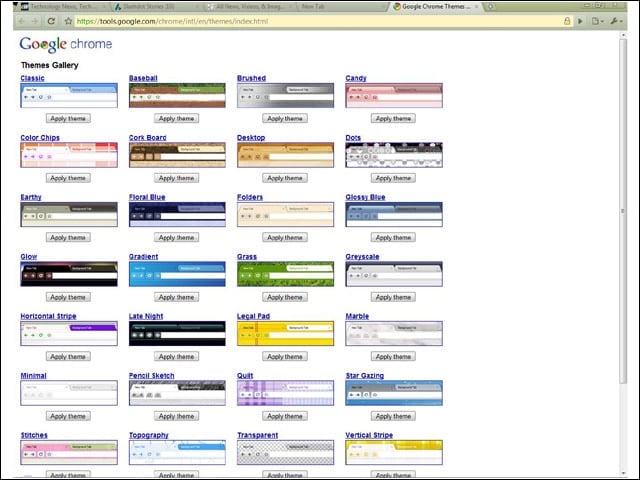This screenshot has height=480, width=640.
Task: Apply the Baseball theme
Action: click(176, 118)
